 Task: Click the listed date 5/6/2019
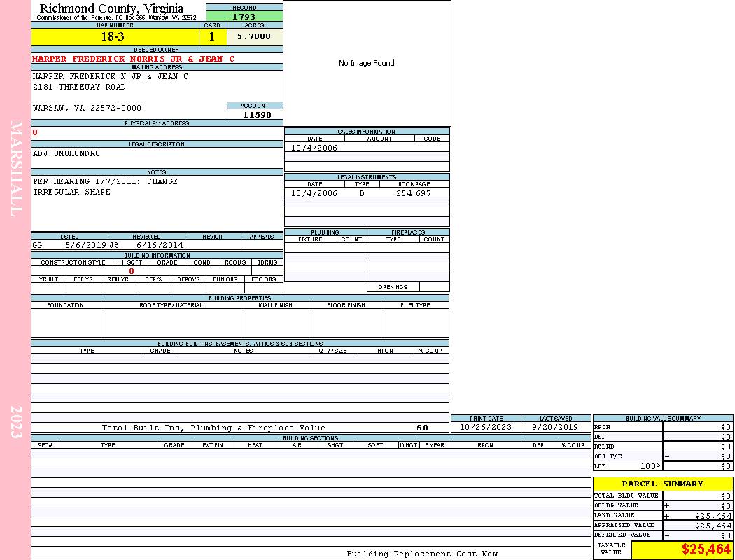tap(85, 246)
